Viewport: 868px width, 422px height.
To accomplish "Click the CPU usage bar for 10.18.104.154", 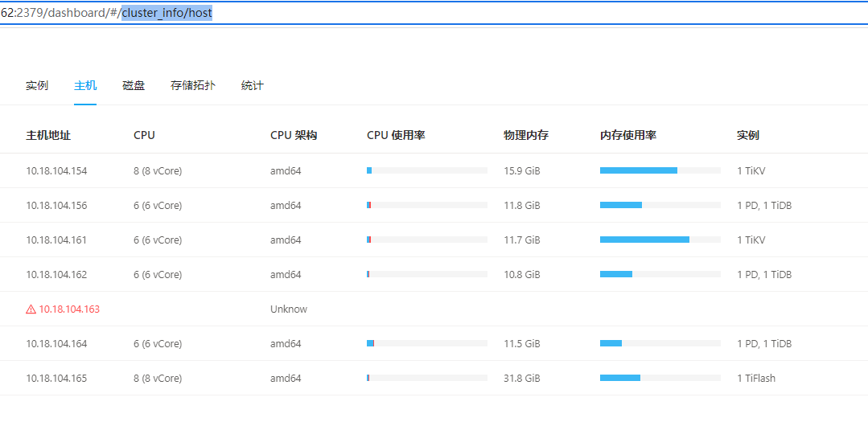I will click(x=427, y=171).
